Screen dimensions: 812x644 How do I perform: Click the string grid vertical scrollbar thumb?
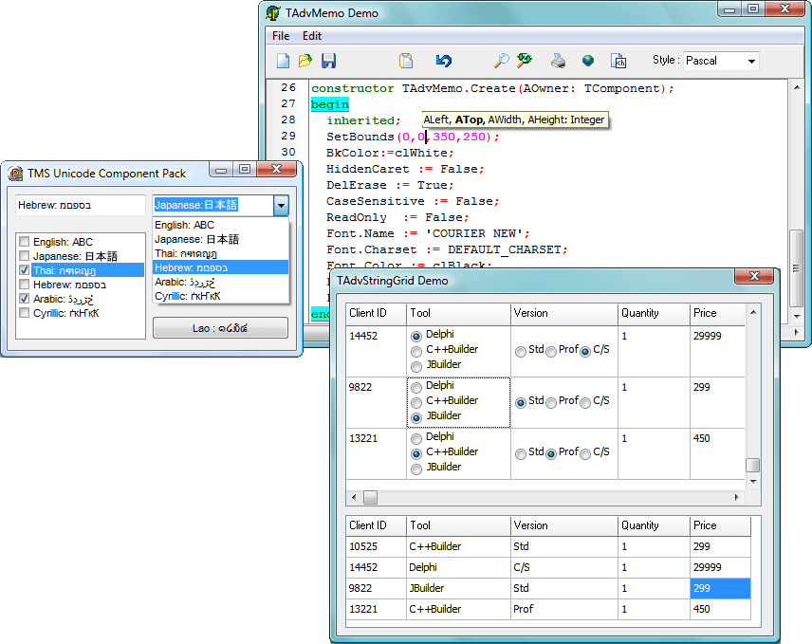pos(752,465)
